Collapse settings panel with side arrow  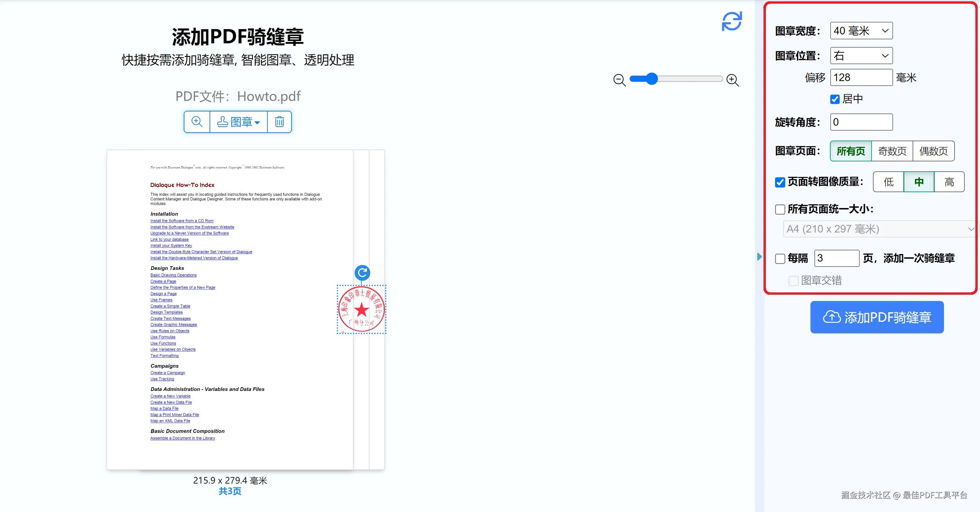pos(759,257)
